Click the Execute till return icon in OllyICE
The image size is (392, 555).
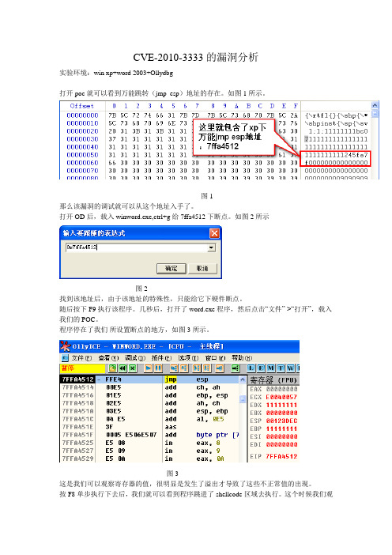pos(220,368)
